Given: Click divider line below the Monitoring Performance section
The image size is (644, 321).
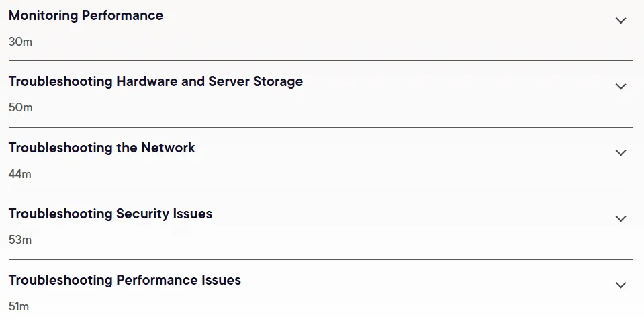Looking at the screenshot, I should 321,60.
